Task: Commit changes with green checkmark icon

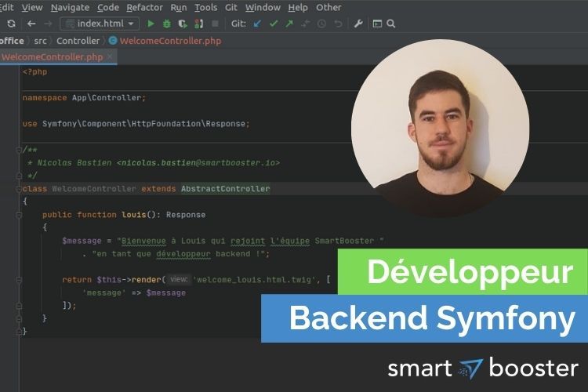Action: pyautogui.click(x=274, y=24)
